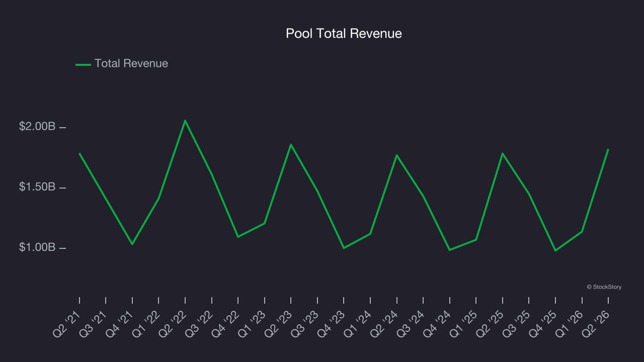
Task: Select the "Total Revenue" legend label
Action: (131, 64)
